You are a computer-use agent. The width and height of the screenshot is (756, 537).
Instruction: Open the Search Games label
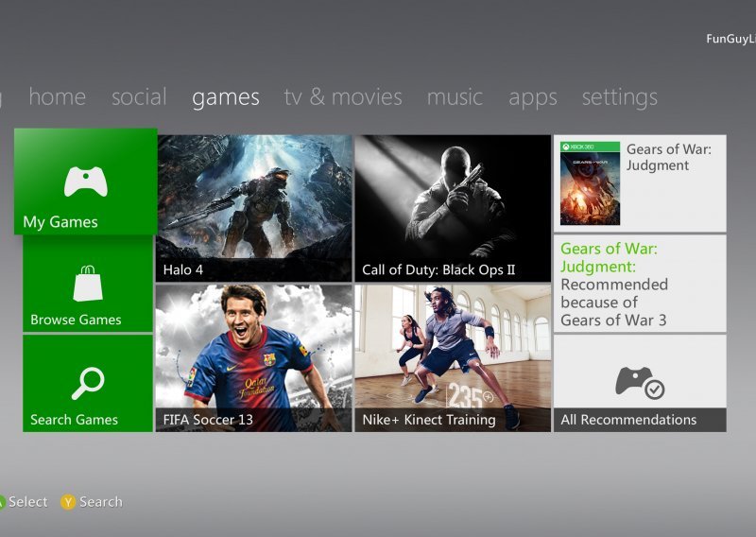74,420
